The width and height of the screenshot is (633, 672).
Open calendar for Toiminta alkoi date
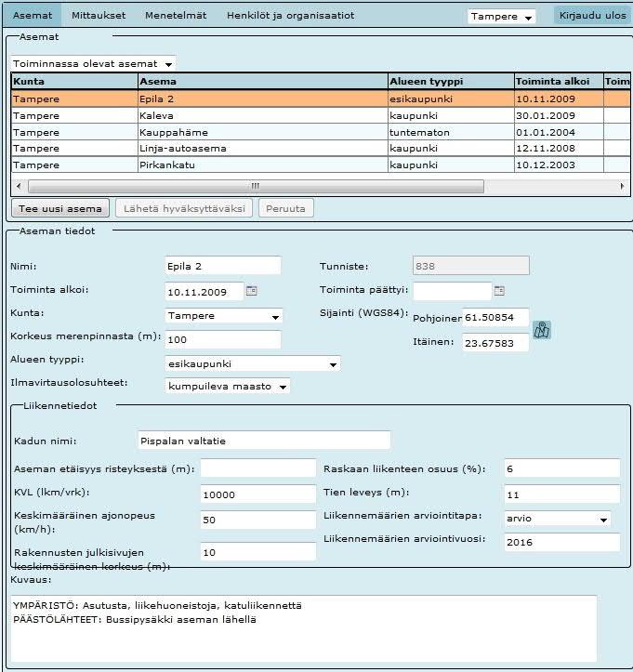252,291
